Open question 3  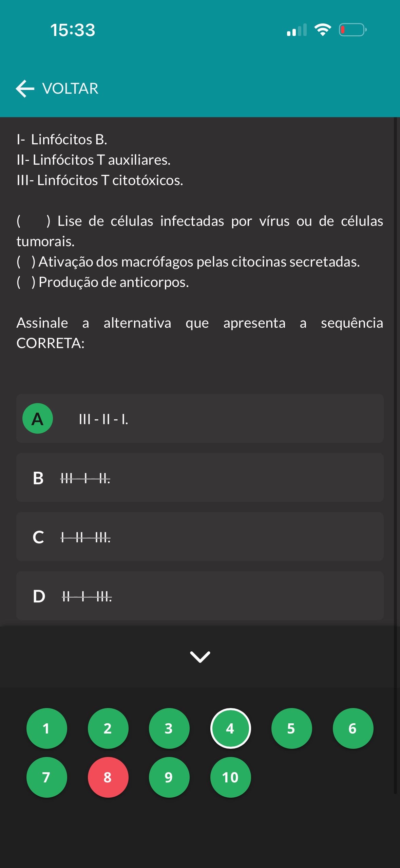[169, 728]
